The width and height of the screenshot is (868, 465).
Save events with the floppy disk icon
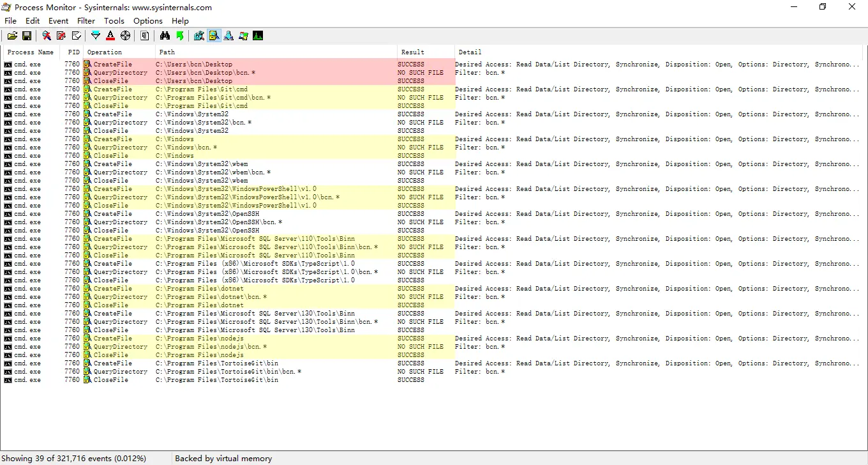(x=27, y=36)
